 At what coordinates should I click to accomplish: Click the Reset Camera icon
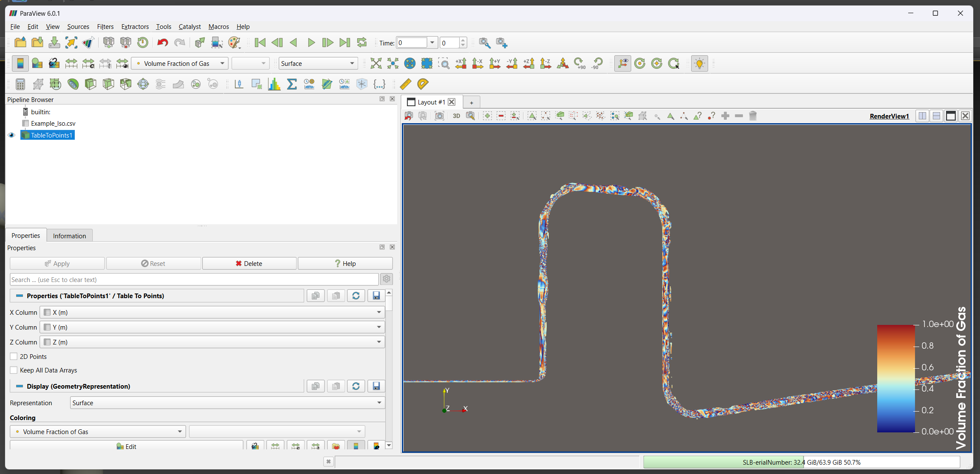click(376, 64)
